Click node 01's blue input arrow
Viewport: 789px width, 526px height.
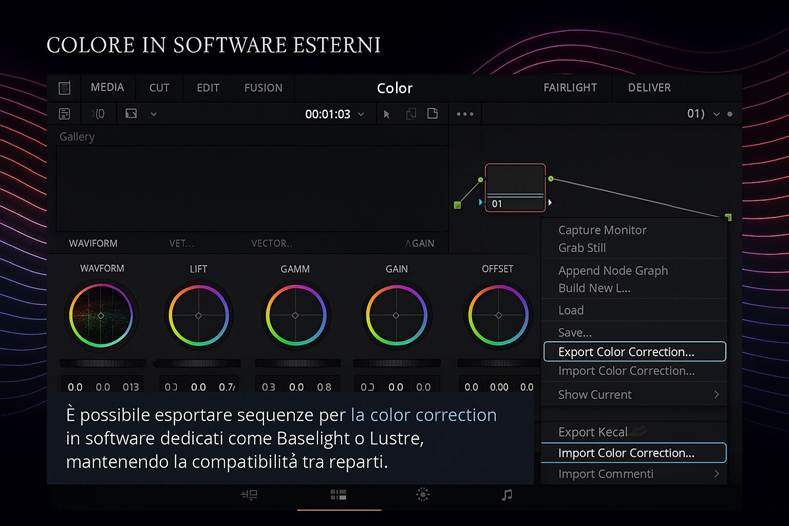pos(480,202)
